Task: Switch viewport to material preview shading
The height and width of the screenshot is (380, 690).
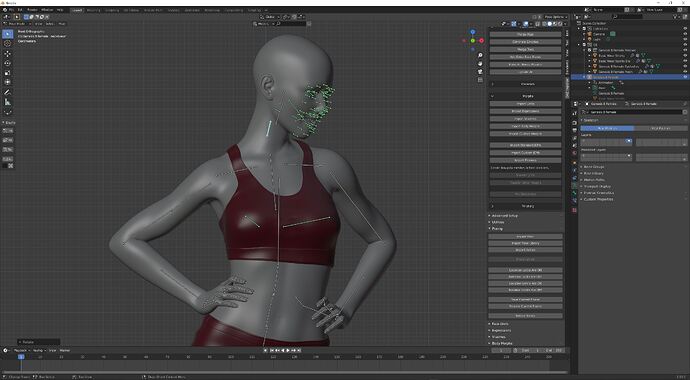Action: [x=555, y=24]
